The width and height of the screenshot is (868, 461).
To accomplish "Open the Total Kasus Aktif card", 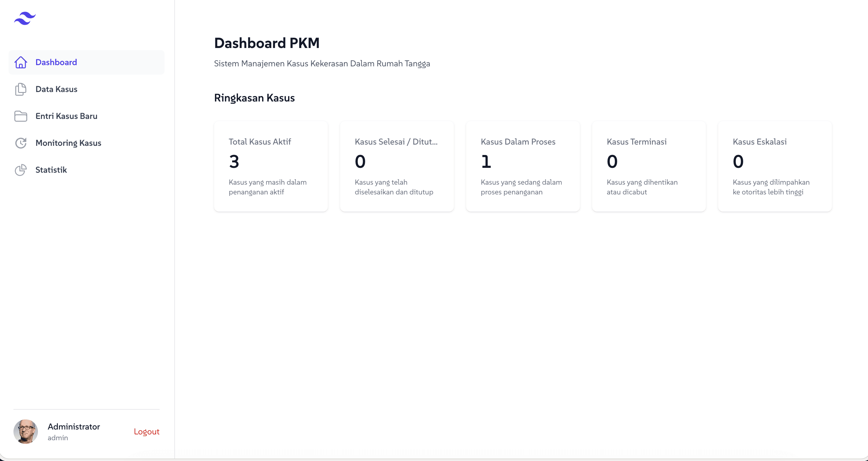I will point(271,166).
